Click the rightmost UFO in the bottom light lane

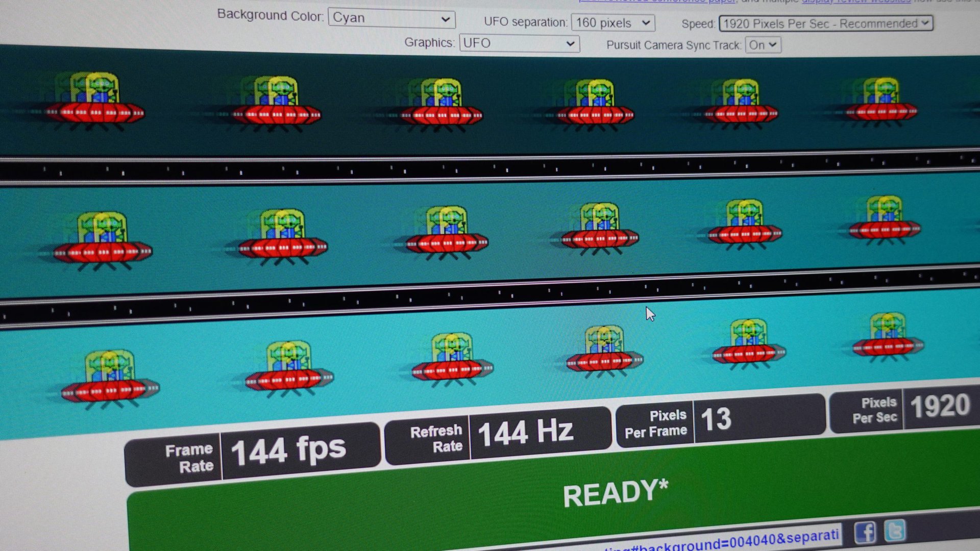(x=888, y=337)
